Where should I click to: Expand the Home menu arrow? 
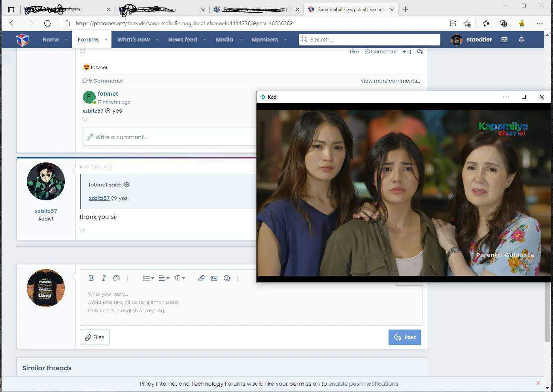[66, 40]
